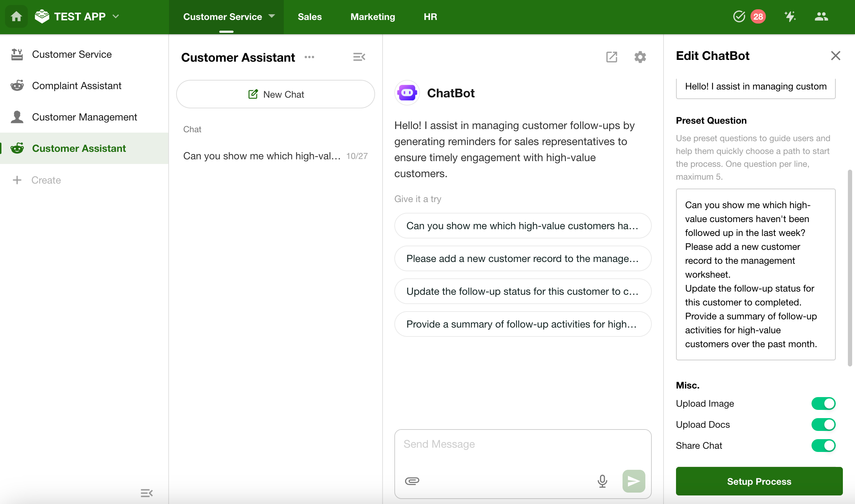The width and height of the screenshot is (855, 504).
Task: Collapse the chat list panel icon
Action: tap(359, 57)
